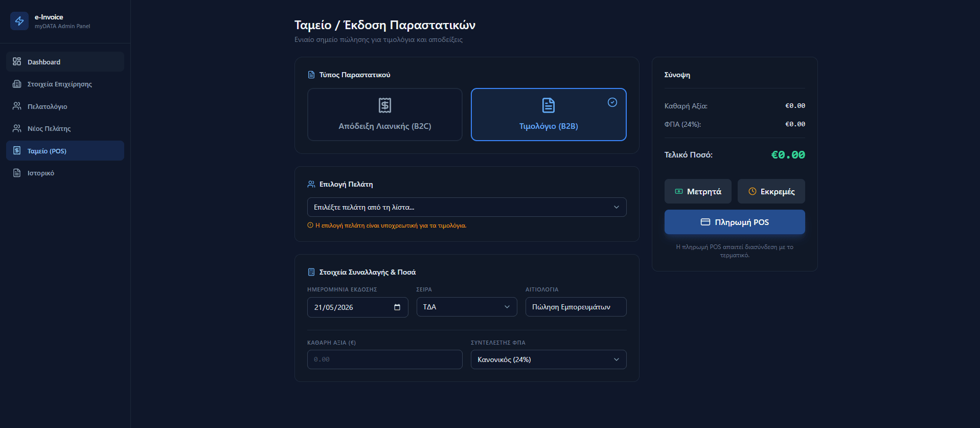Click the Ταμείο (POS) receipt icon
The height and width of the screenshot is (428, 980).
(x=17, y=150)
